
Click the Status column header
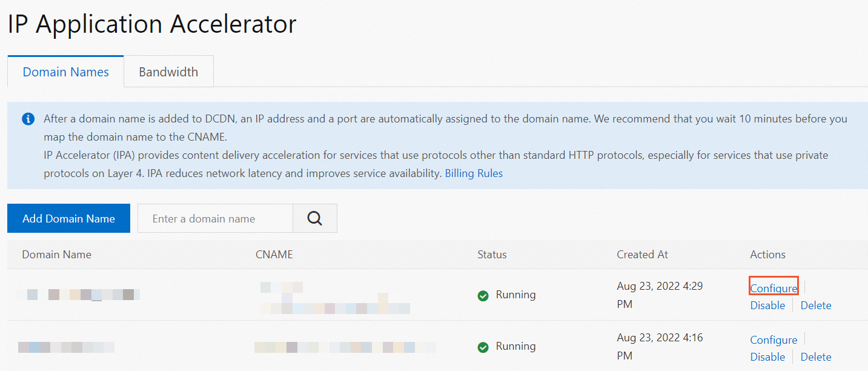[x=492, y=255]
